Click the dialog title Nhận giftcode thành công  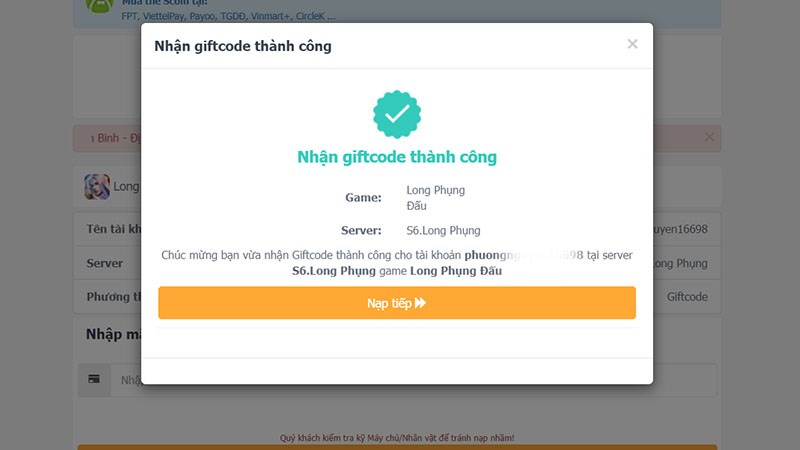242,46
